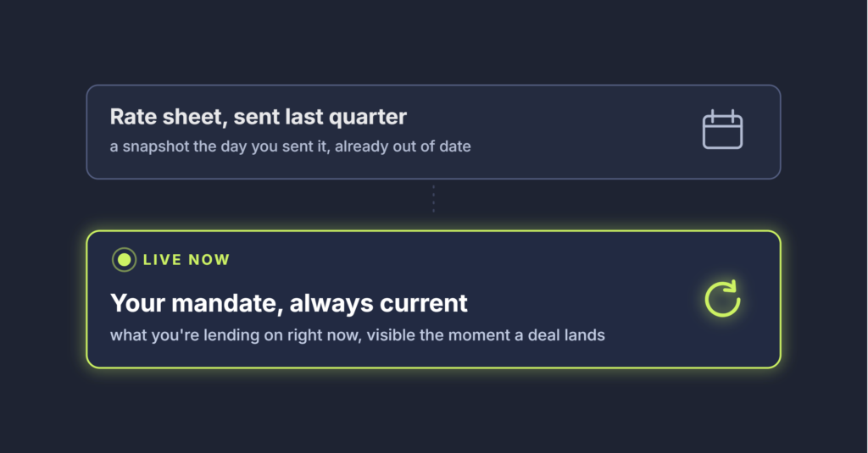This screenshot has width=868, height=453.
Task: Click the dotted connector between the cards
Action: click(x=433, y=199)
